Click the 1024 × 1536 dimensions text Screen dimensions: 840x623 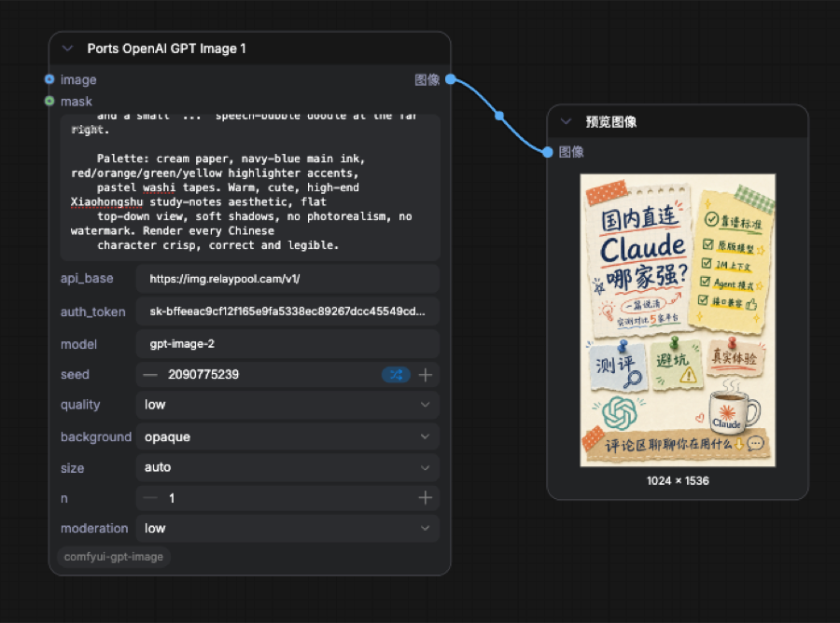coord(678,480)
